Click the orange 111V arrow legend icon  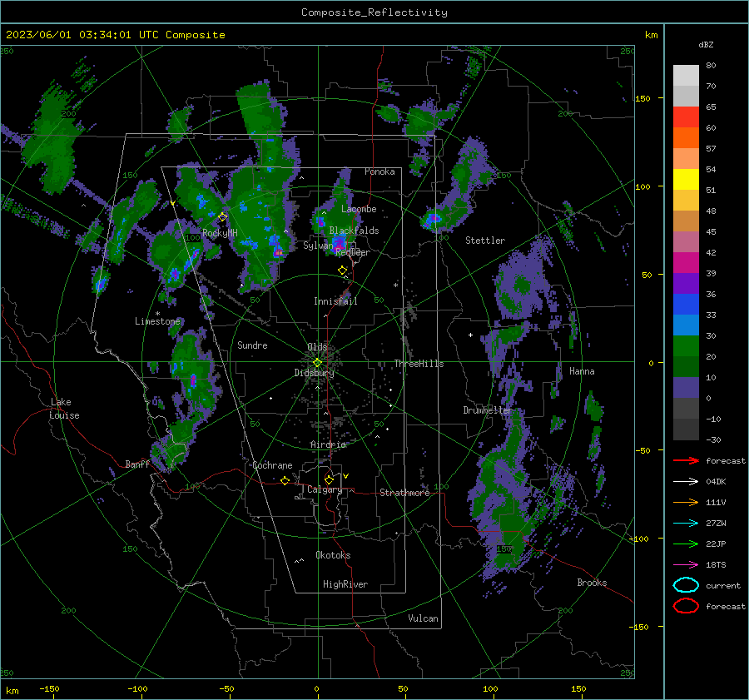(686, 502)
